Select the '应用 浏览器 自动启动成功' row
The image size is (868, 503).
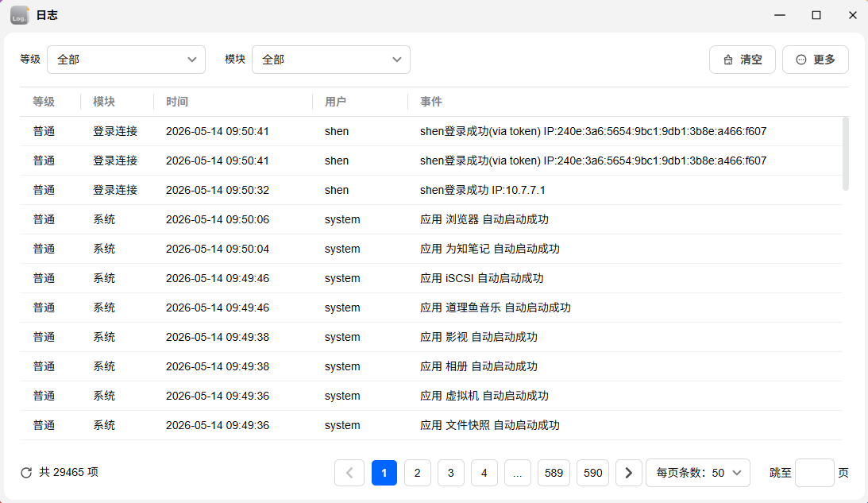pos(431,219)
